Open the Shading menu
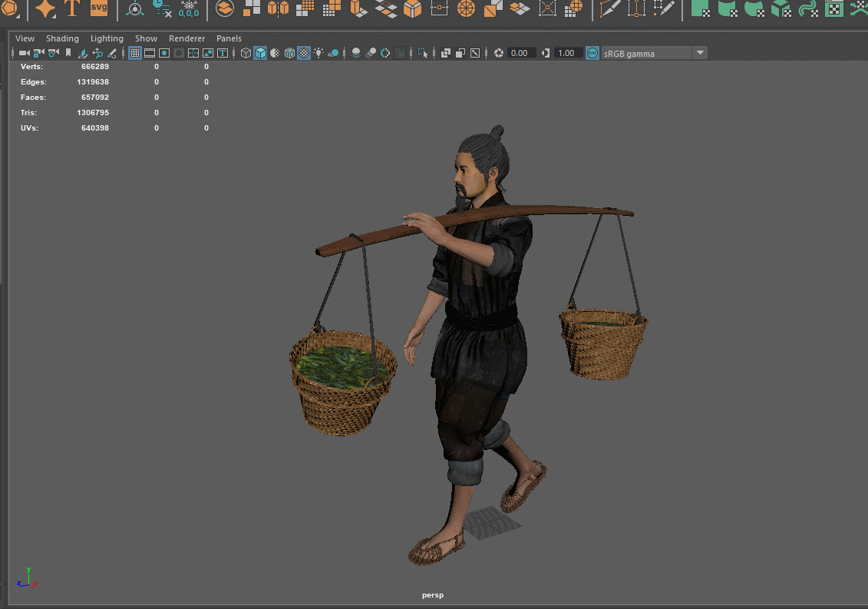Viewport: 868px width, 609px height. [62, 38]
